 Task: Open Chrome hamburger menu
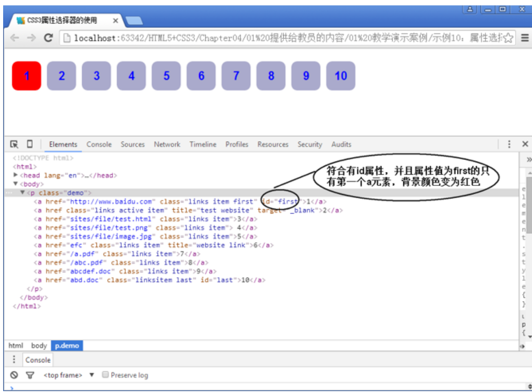coord(524,38)
